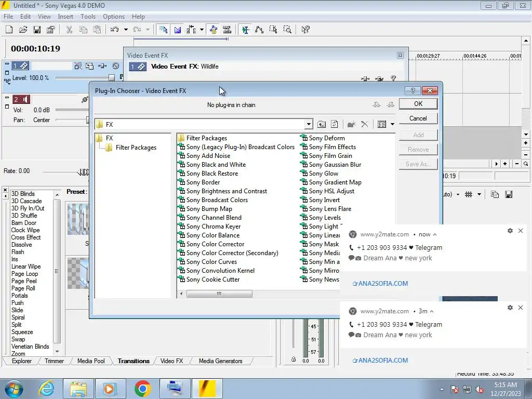Adjust audio track Vol slider
The height and width of the screenshot is (399, 532).
pyautogui.click(x=72, y=110)
